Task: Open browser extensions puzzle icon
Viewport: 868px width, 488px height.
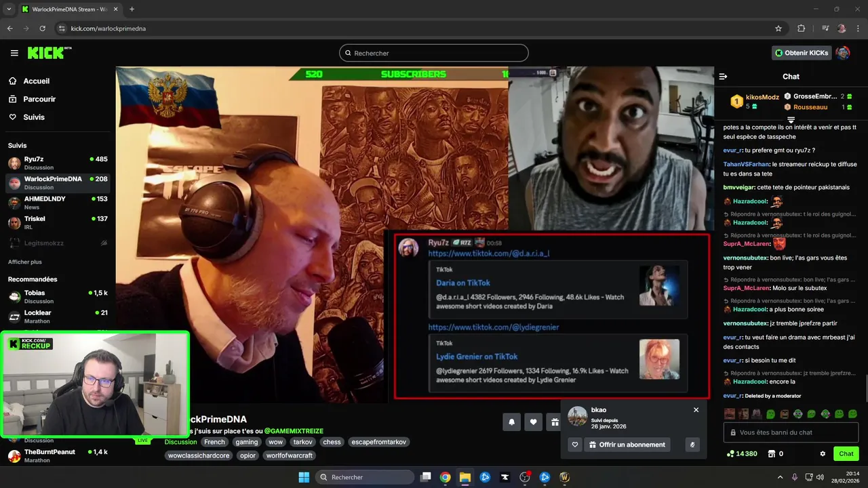Action: (802, 28)
